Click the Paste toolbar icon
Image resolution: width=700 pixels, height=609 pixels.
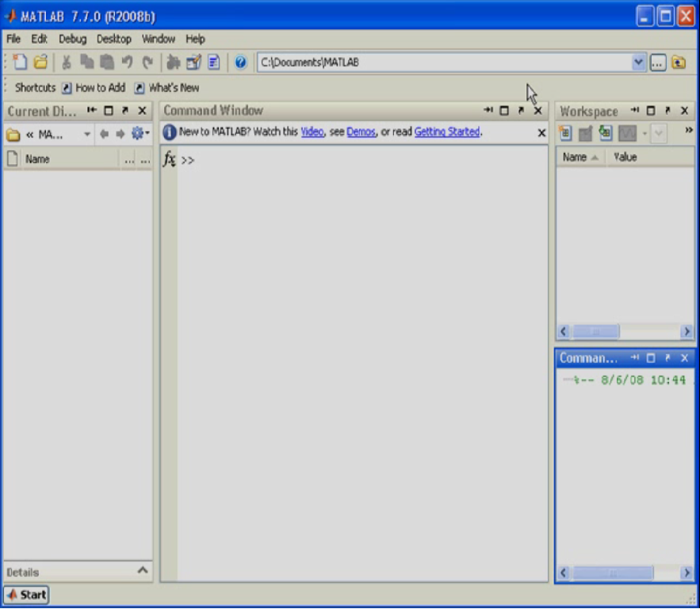pos(107,62)
